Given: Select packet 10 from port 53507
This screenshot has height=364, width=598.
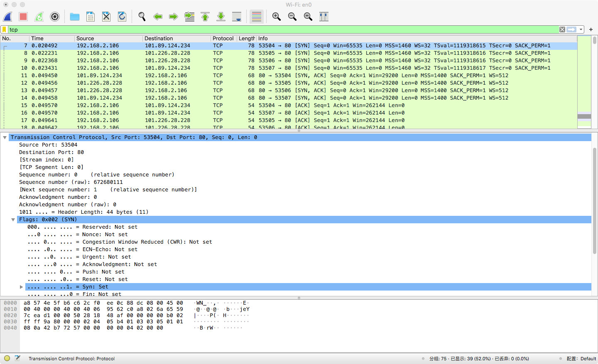Looking at the screenshot, I should 289,68.
